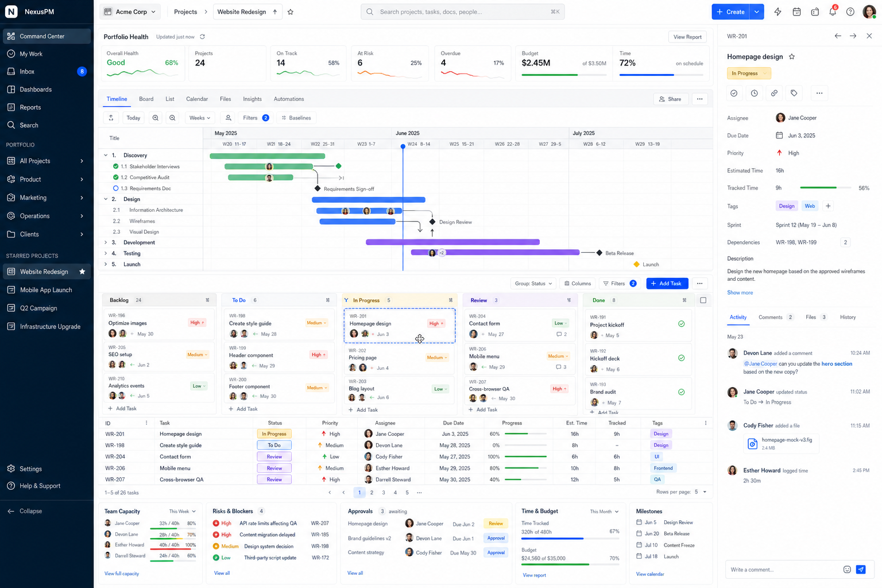Open Rows per page dropdown
This screenshot has height=588, width=882.
coord(700,492)
